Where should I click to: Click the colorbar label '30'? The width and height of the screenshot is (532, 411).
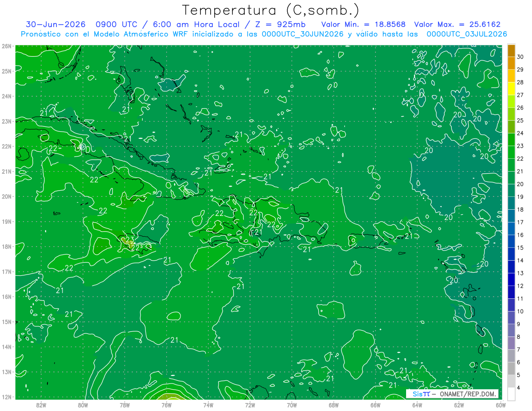pos(520,57)
